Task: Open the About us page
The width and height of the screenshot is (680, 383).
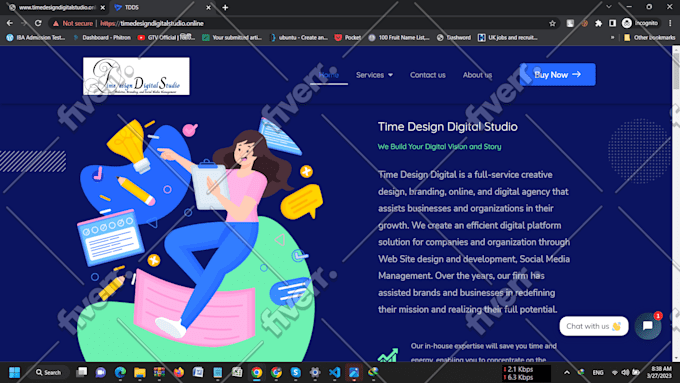Action: point(477,75)
